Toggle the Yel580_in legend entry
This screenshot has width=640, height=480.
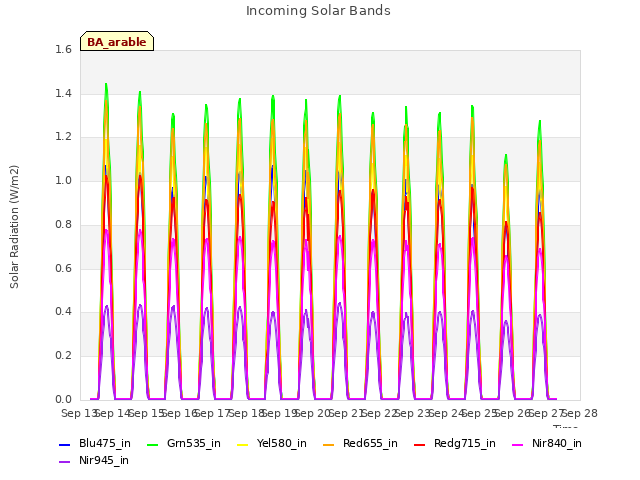[272, 443]
